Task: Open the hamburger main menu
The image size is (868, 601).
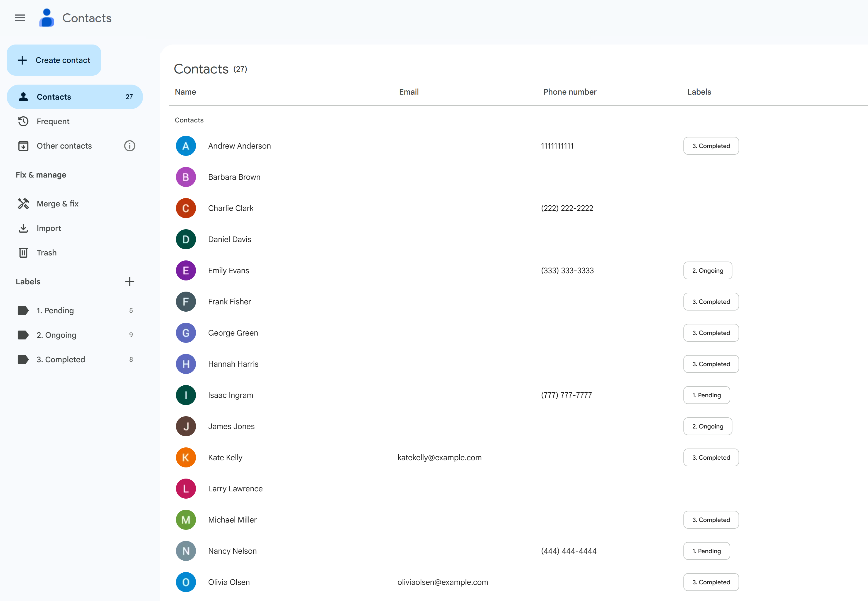Action: pyautogui.click(x=20, y=18)
